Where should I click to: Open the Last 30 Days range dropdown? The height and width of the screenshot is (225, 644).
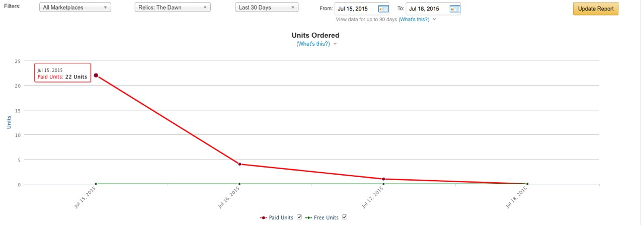click(267, 8)
